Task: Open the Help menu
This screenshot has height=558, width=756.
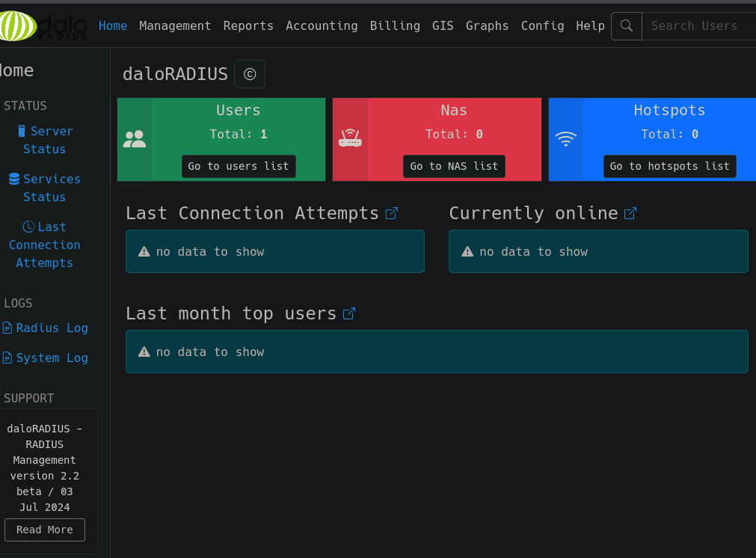Action: (590, 25)
